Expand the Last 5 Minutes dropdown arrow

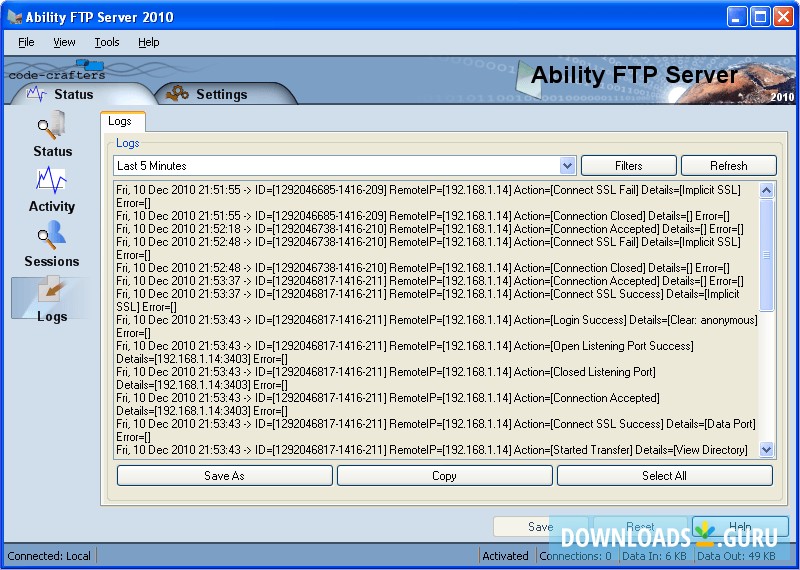click(567, 166)
